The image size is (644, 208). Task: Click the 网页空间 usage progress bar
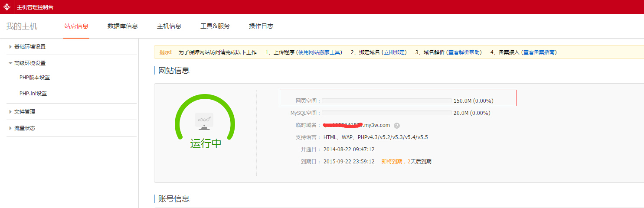click(386, 101)
